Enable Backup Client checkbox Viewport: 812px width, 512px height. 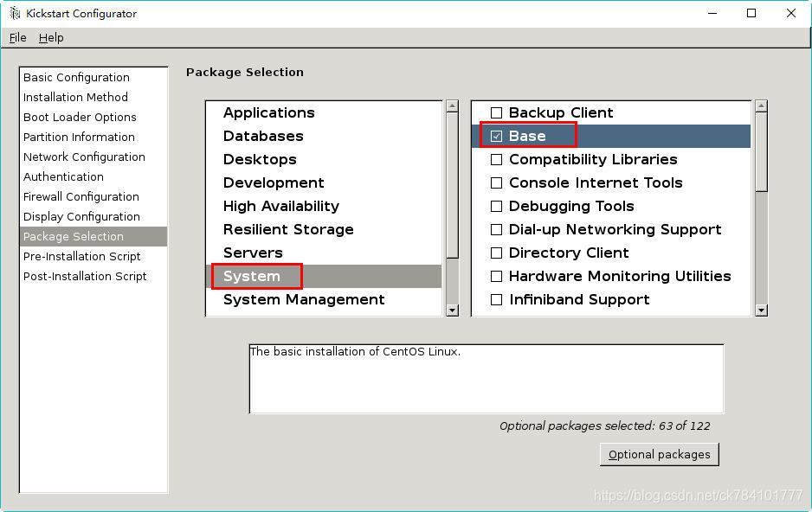496,112
